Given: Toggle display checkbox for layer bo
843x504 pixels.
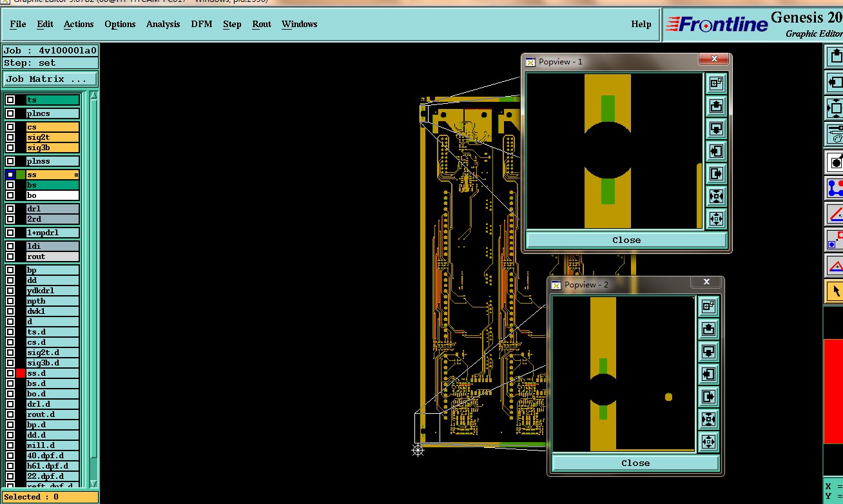Looking at the screenshot, I should pyautogui.click(x=10, y=195).
